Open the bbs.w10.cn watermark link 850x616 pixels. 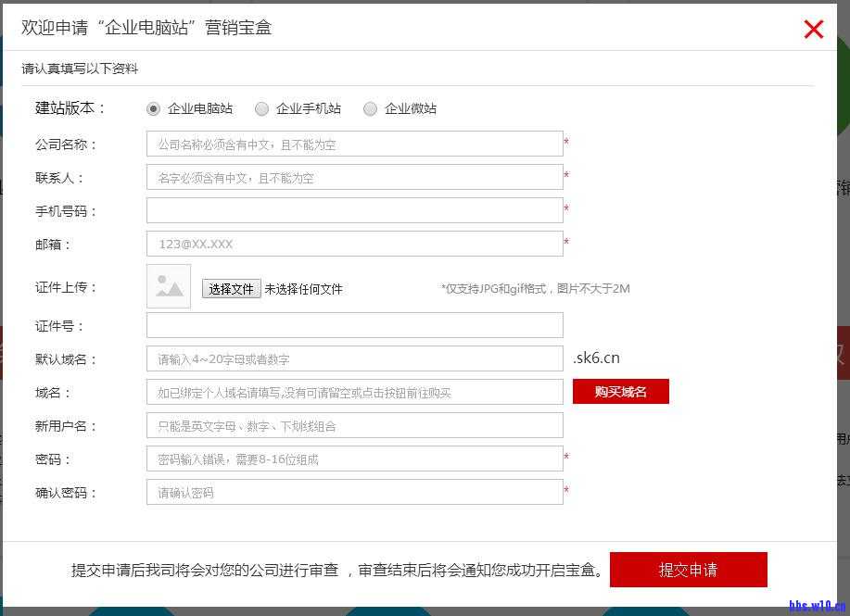point(817,607)
